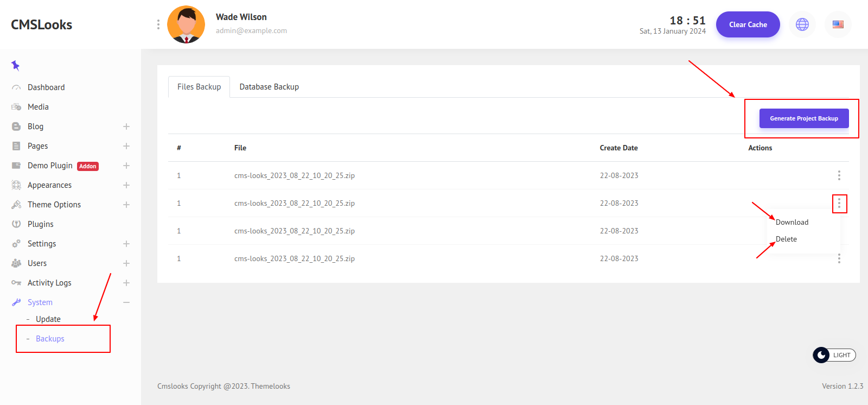Open Backups under System menu
The height and width of the screenshot is (405, 868).
tap(50, 339)
